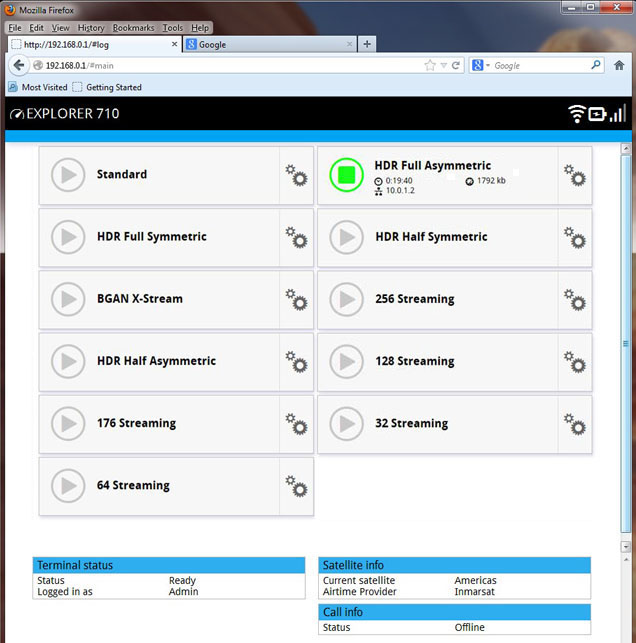Click the Terminal status panel header
The width and height of the screenshot is (636, 643).
click(x=169, y=565)
